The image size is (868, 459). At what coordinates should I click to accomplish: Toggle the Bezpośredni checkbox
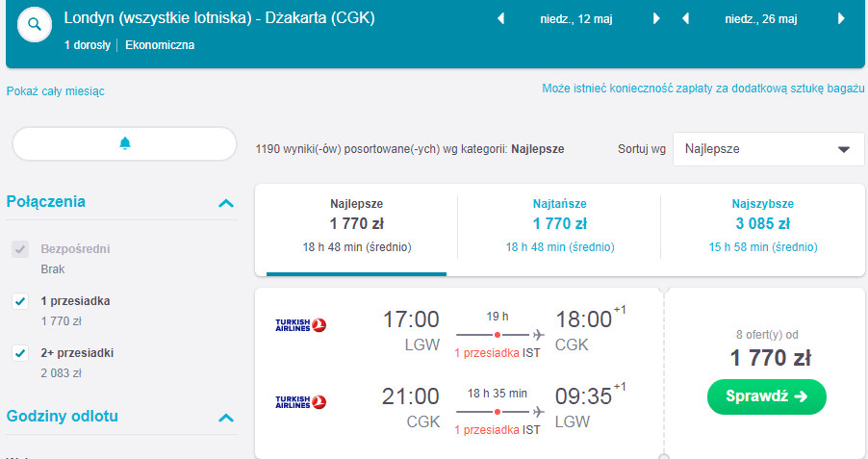point(20,249)
